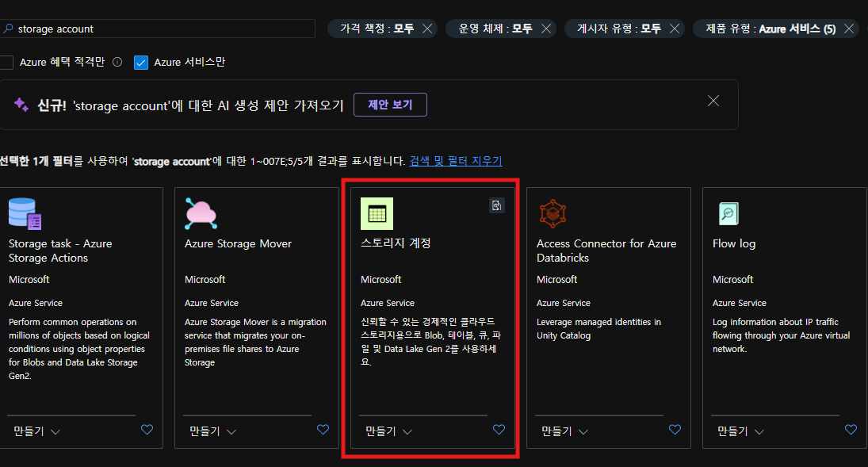Click the info icon beside Azure 혜택 적격만
Image resolution: width=868 pixels, height=467 pixels.
tap(117, 62)
